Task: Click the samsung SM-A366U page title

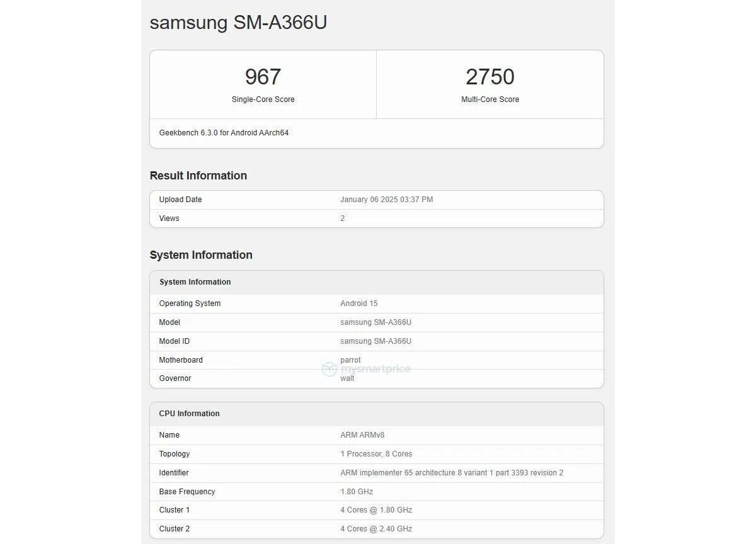Action: tap(238, 23)
